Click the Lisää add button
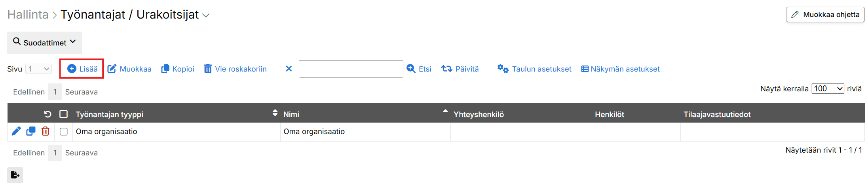This screenshot has width=868, height=189. pos(82,69)
